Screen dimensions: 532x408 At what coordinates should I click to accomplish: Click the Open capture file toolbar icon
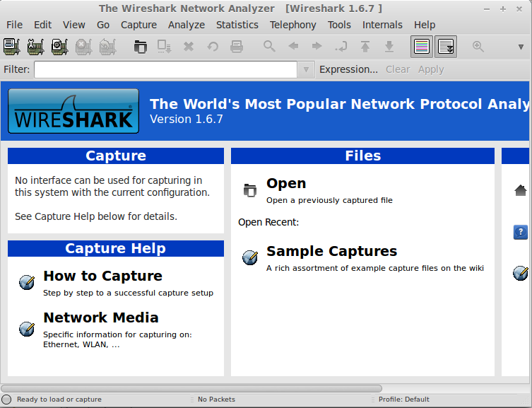coord(141,47)
